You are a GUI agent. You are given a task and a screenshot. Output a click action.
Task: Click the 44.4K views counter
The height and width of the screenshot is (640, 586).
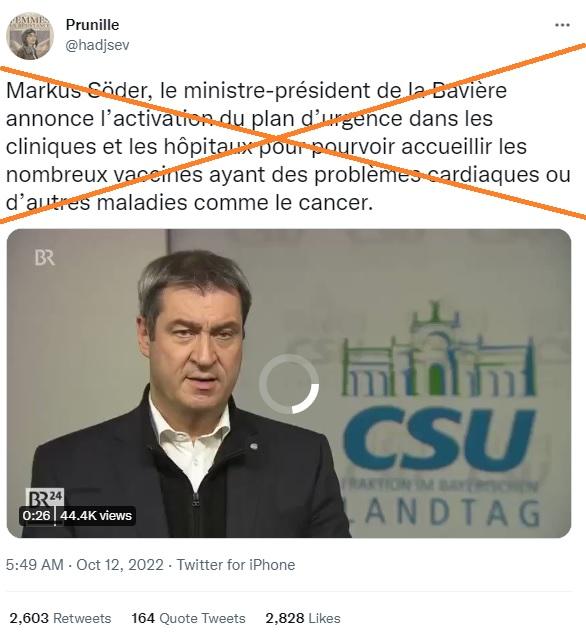[96, 516]
